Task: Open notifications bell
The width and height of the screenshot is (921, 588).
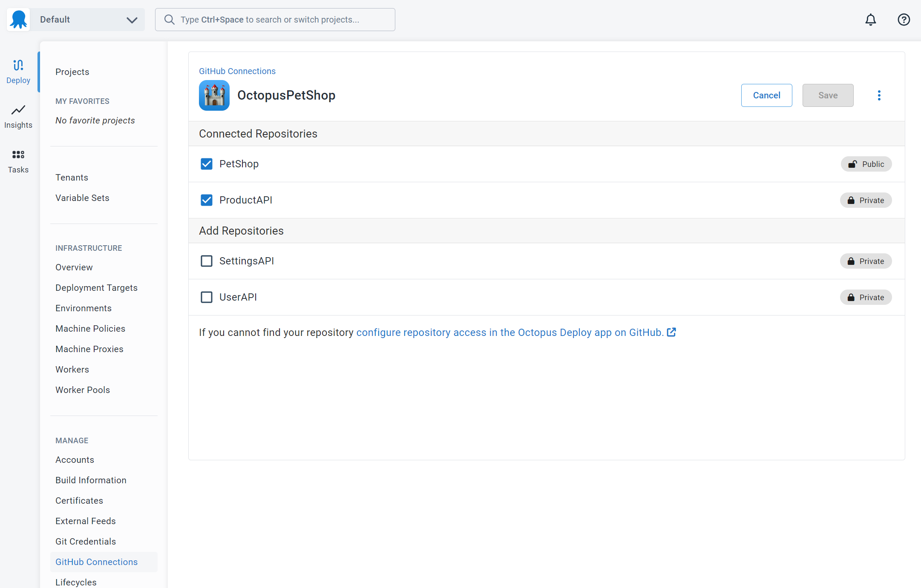Action: (871, 20)
